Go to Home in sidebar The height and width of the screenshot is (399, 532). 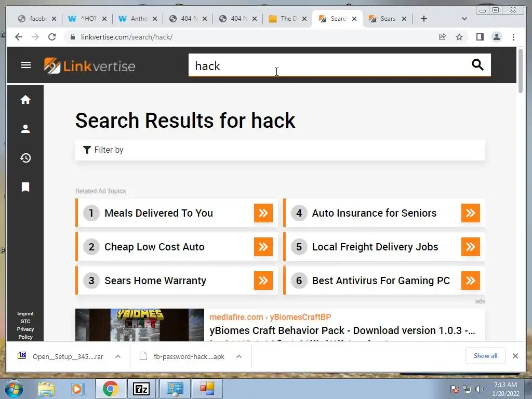tap(25, 100)
